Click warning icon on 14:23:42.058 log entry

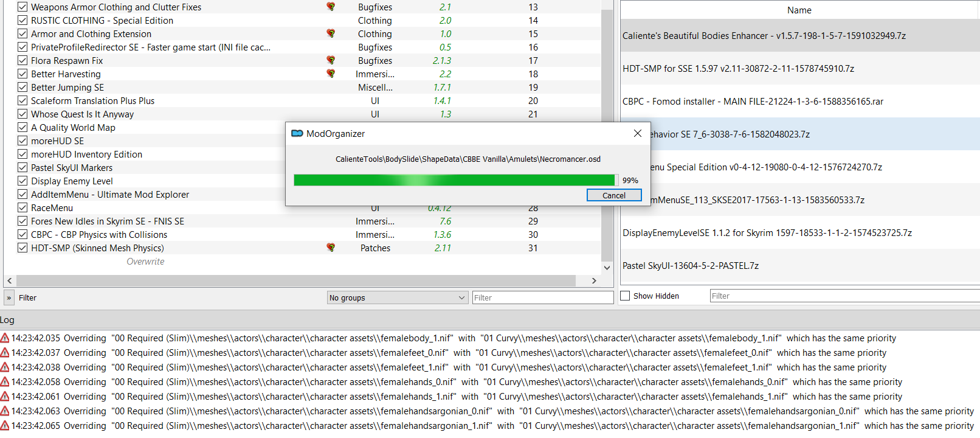click(x=5, y=382)
